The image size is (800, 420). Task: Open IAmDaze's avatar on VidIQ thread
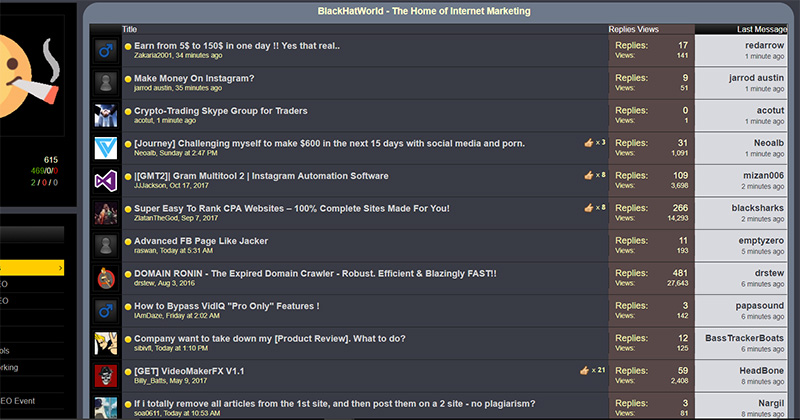point(106,311)
